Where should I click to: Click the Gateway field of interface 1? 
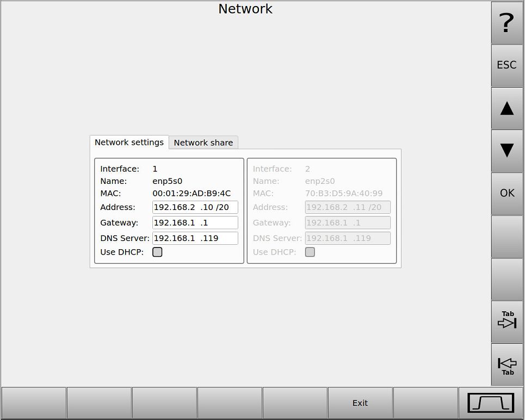point(195,223)
